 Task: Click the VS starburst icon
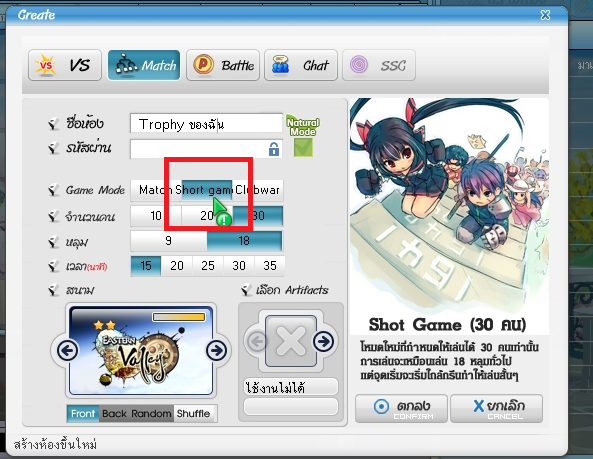click(x=46, y=65)
